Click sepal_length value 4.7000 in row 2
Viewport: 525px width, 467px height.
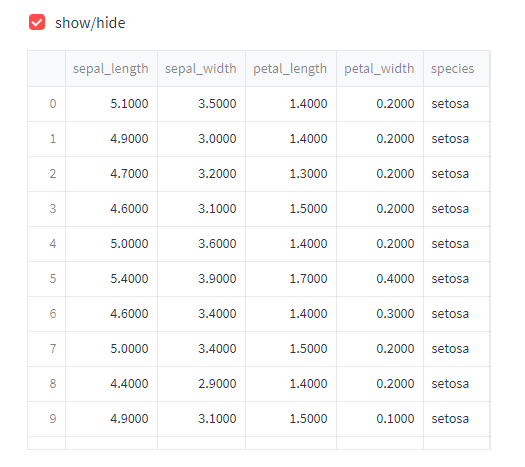129,174
